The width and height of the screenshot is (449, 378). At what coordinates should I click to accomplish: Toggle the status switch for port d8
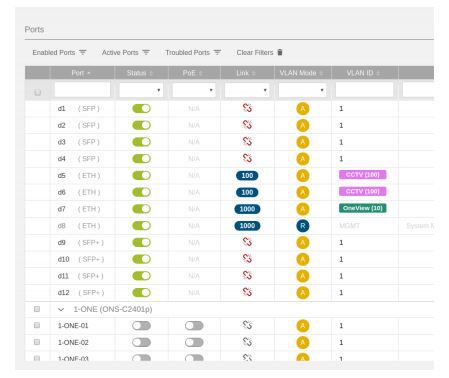click(x=141, y=226)
